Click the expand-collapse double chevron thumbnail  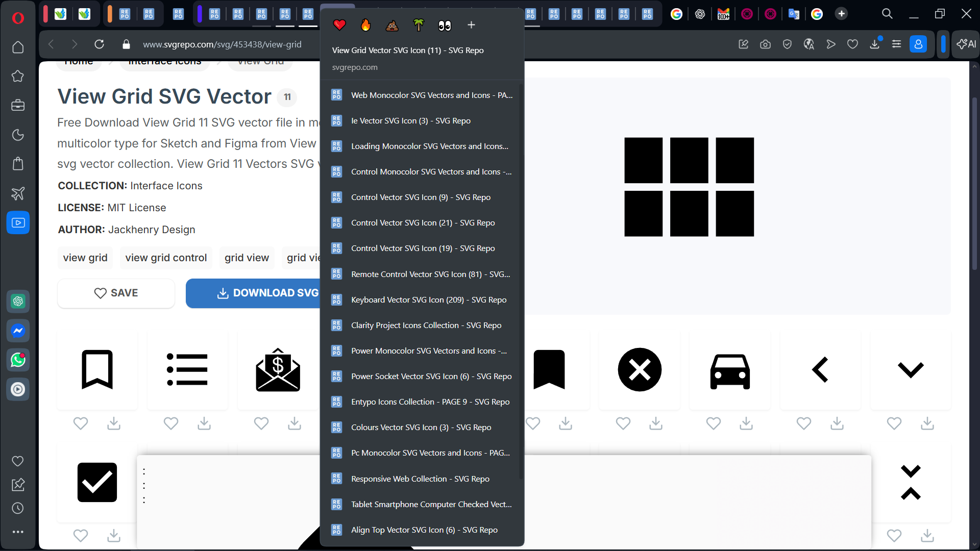911,482
